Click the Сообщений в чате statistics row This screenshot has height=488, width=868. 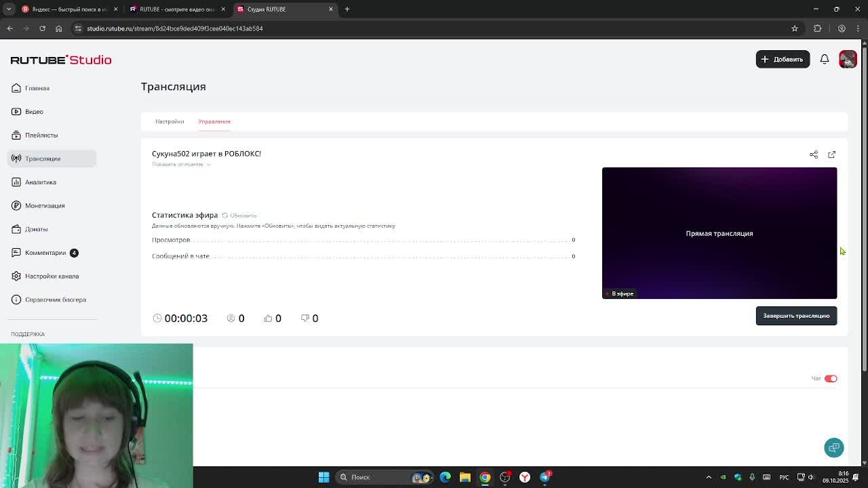pos(363,256)
